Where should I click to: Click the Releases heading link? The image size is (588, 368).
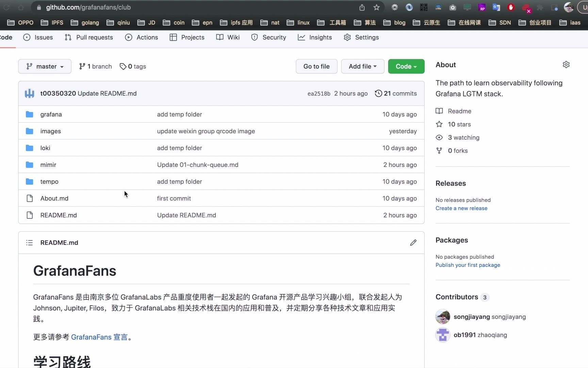451,183
